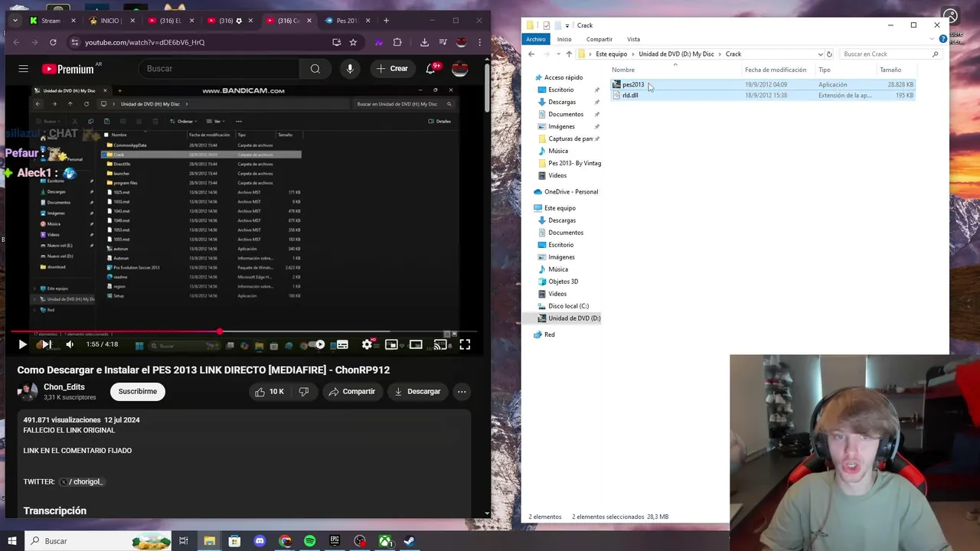
Task: Open Disco local (C:) drive
Action: (568, 306)
